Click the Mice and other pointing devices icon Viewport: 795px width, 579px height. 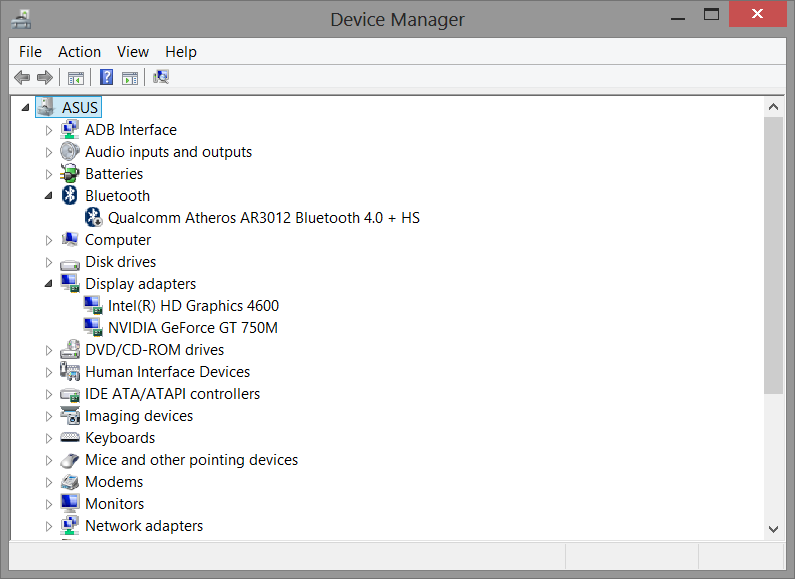(69, 460)
